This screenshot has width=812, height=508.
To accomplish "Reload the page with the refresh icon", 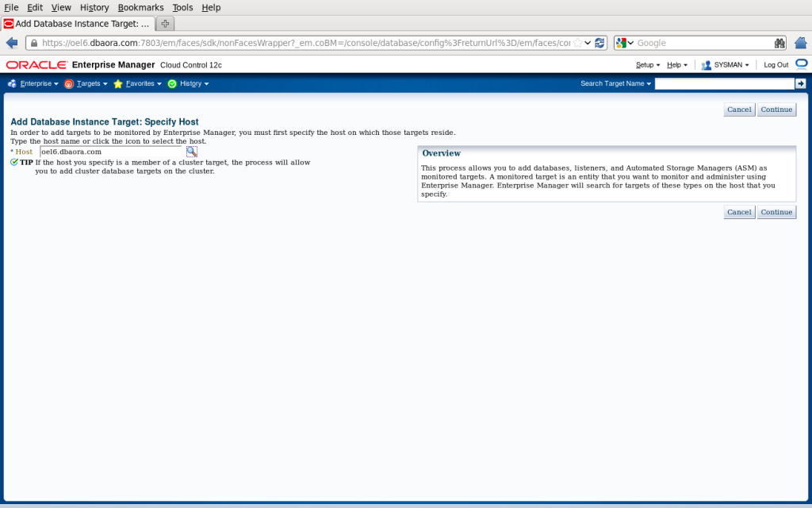I will 599,43.
